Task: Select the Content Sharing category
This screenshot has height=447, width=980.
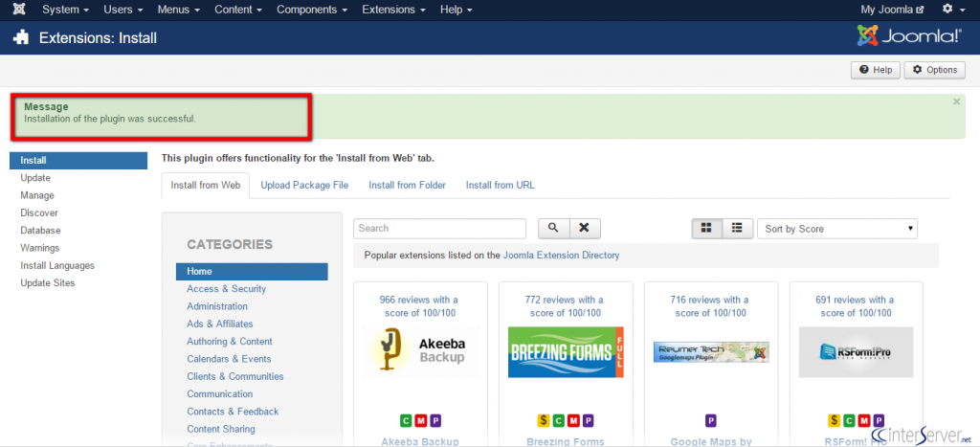Action: (221, 429)
